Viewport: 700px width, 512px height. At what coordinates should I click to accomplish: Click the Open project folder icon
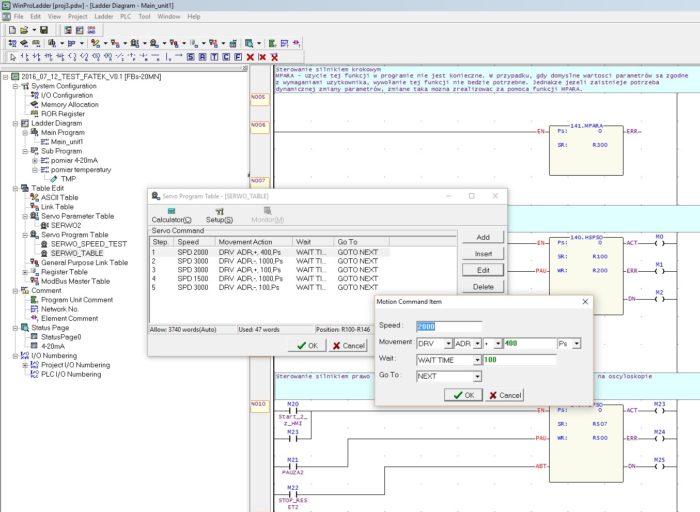pyautogui.click(x=24, y=30)
